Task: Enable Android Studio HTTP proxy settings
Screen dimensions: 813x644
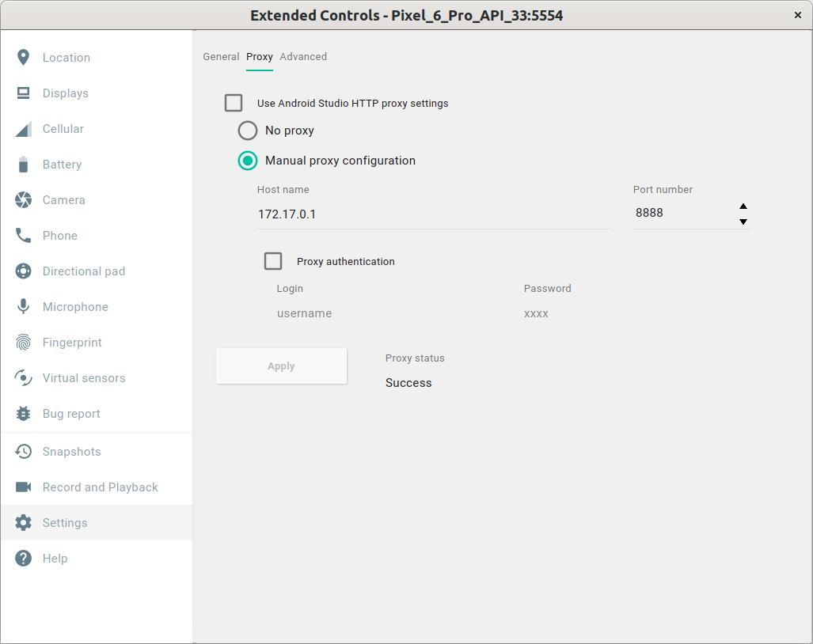Action: 234,103
